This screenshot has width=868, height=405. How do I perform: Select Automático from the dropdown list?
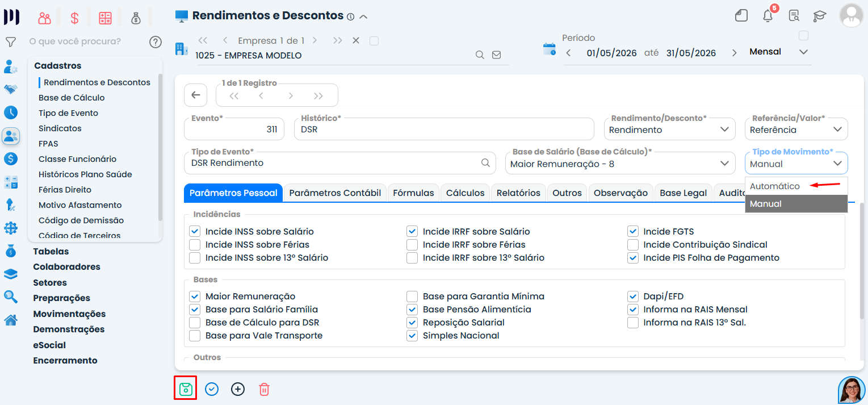point(796,186)
